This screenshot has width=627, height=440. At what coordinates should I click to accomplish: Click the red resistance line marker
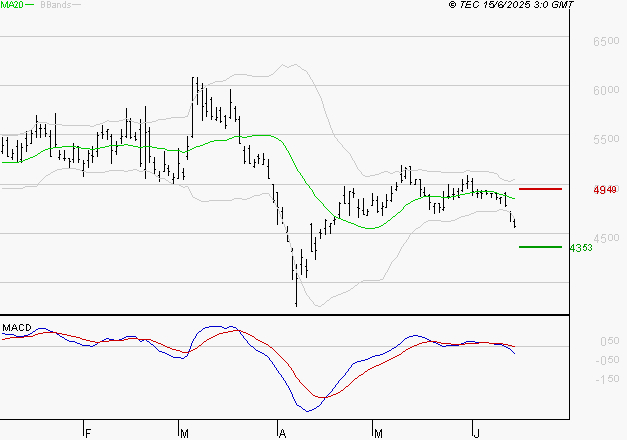[x=540, y=188]
